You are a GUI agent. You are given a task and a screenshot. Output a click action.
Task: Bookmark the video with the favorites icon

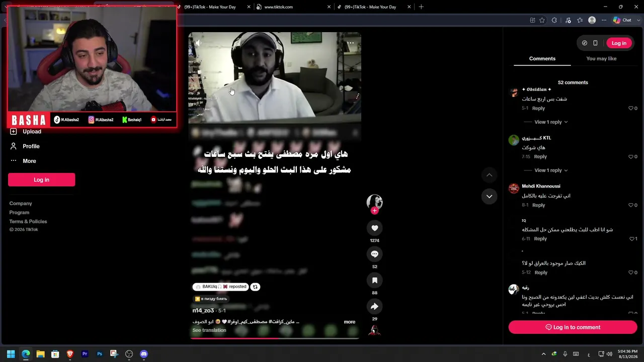pos(374,281)
